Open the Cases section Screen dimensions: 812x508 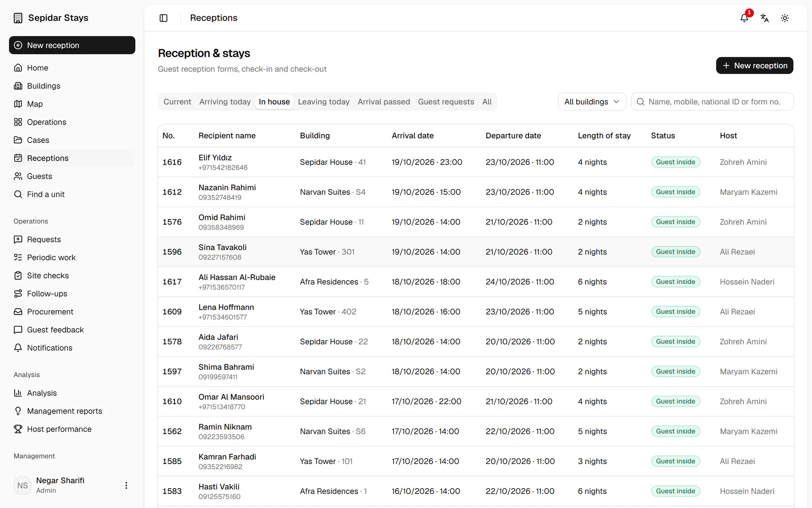click(72, 140)
